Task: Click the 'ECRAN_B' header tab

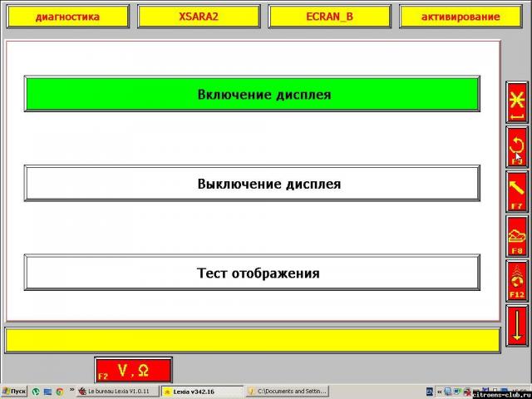Action: click(x=329, y=17)
